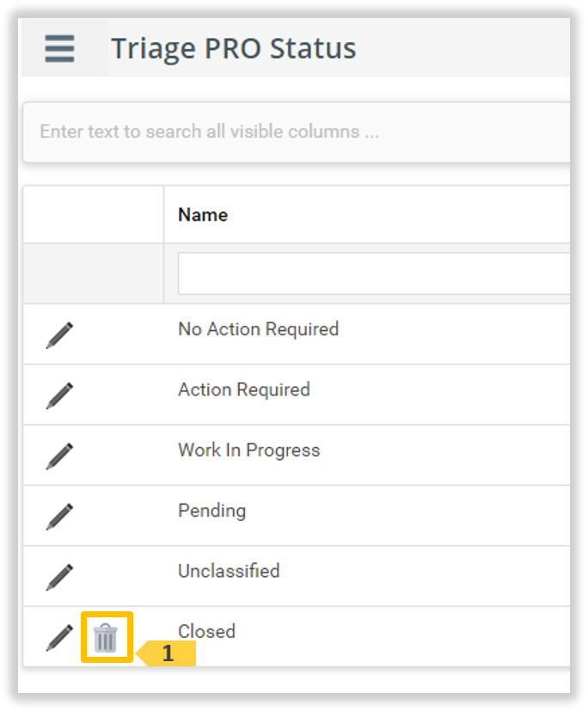The image size is (588, 711).
Task: Open edit for Unclassified status
Action: [59, 576]
